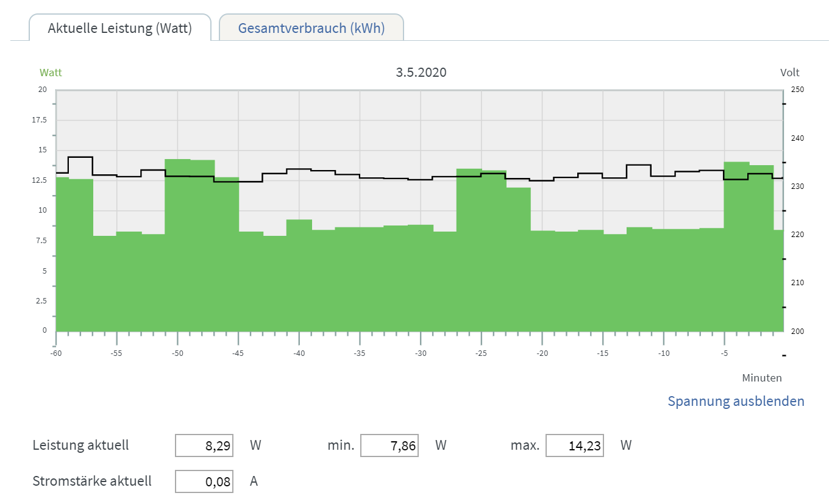Click the chart date title 3.5.2020
Screen dimensions: 832x504
coord(421,73)
